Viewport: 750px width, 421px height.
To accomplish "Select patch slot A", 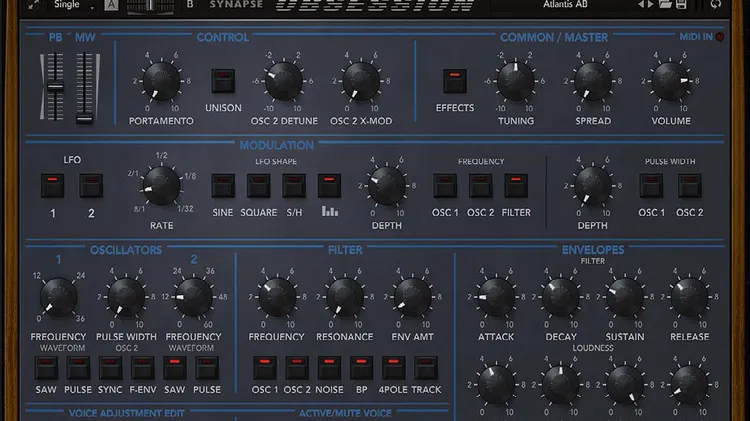I will click(109, 5).
